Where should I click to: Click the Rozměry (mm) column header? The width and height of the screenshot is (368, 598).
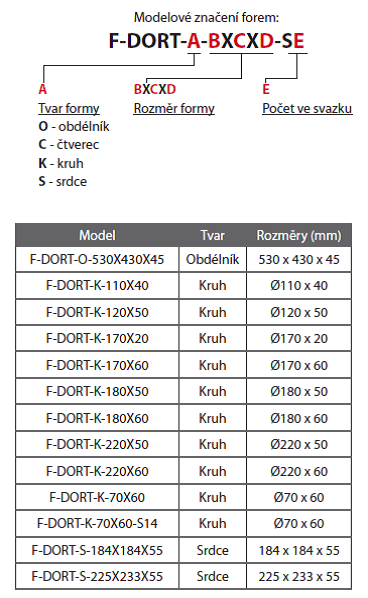pos(299,235)
